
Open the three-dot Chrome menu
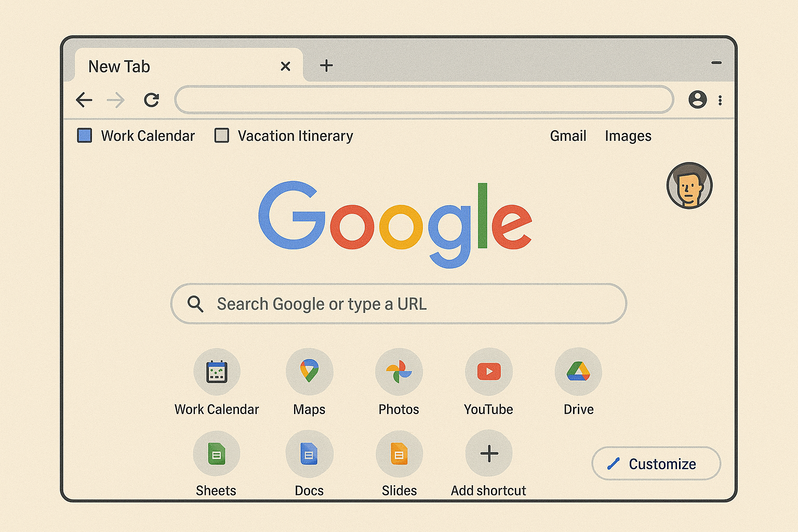tap(720, 100)
